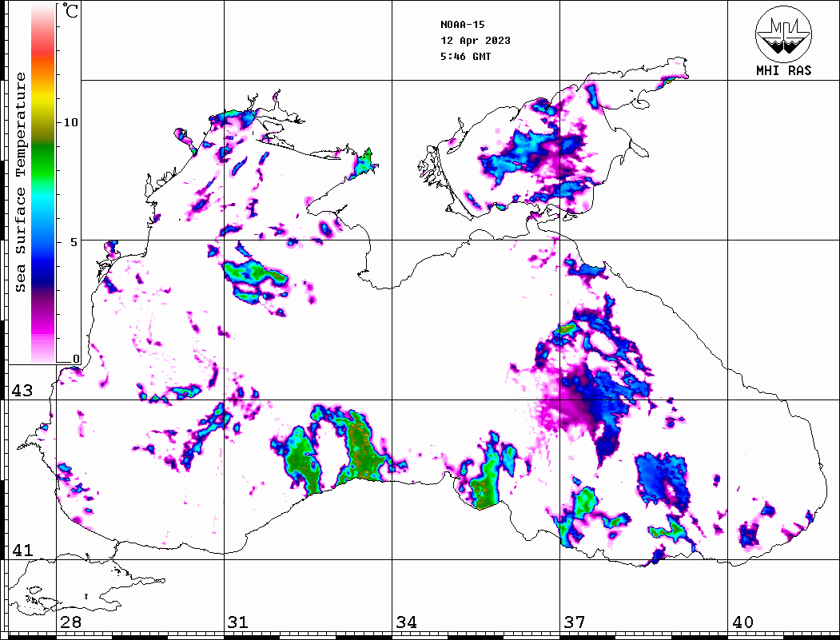Click the '12 Apr 2023' date text
The image size is (840, 640).
point(476,41)
